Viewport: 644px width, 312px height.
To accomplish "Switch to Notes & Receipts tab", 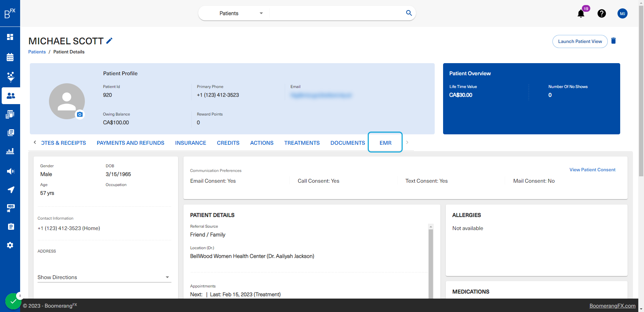I will [x=64, y=143].
